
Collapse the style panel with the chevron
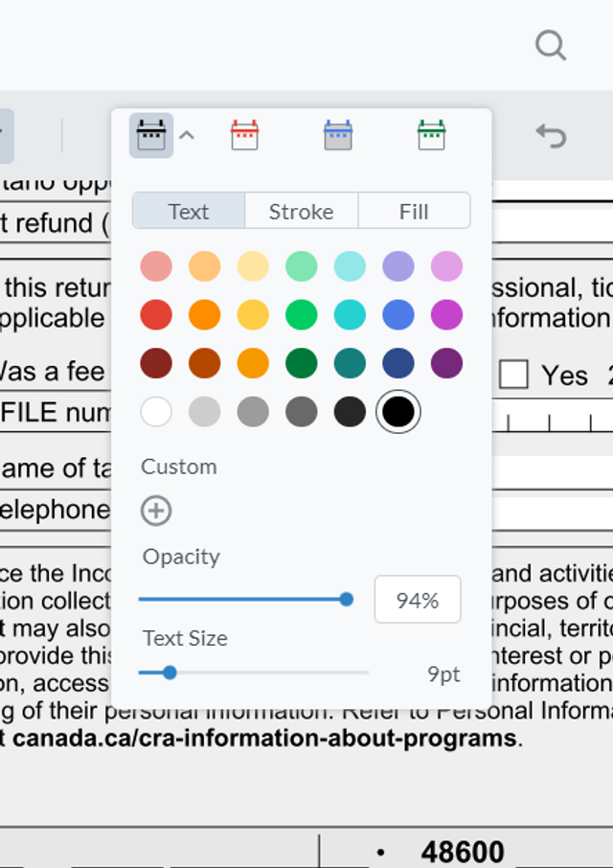tap(187, 135)
